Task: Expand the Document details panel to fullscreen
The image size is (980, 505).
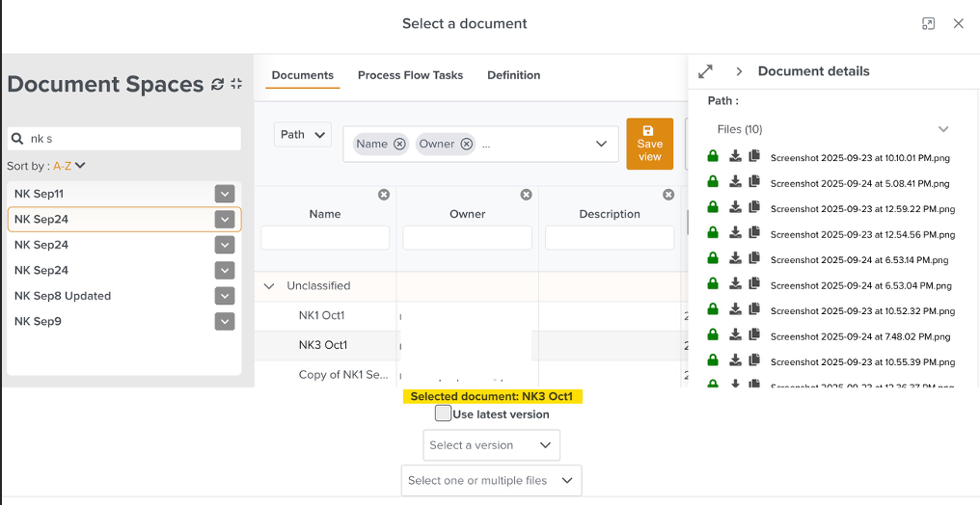Action: [705, 71]
